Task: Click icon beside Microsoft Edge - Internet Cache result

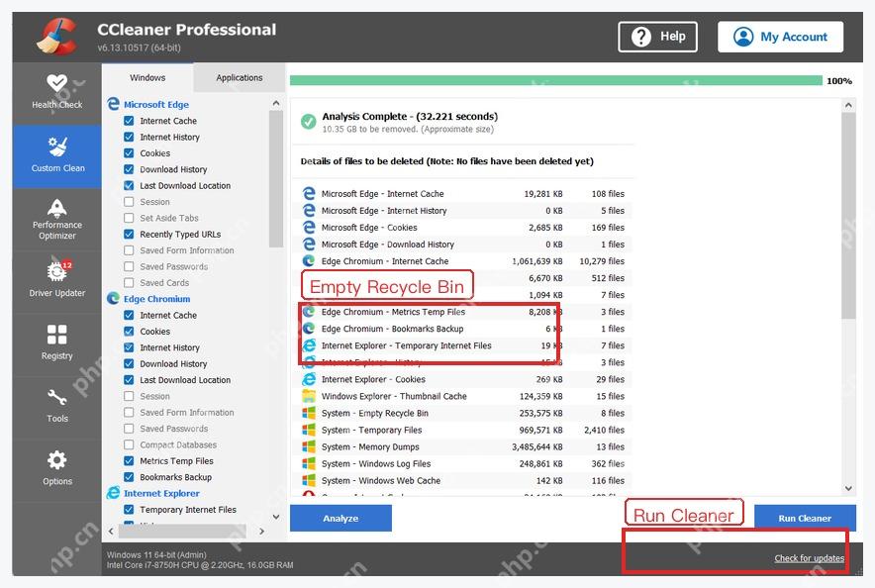Action: [x=309, y=193]
